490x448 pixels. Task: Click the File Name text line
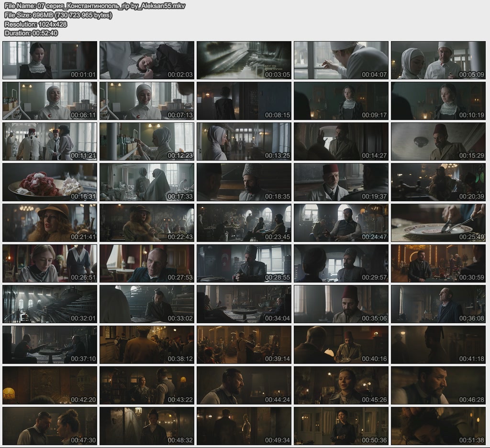click(95, 6)
